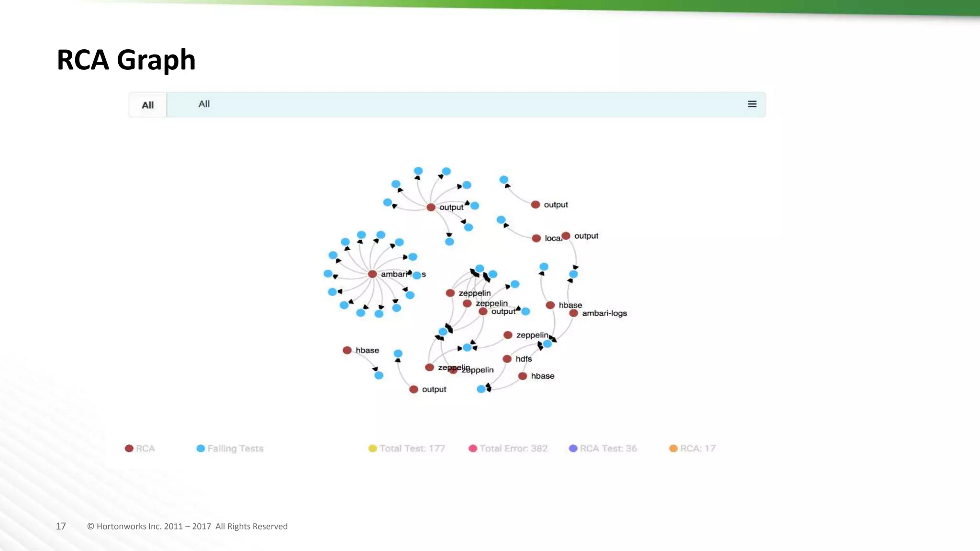
Task: Click the ambari RCA node
Action: pos(372,274)
